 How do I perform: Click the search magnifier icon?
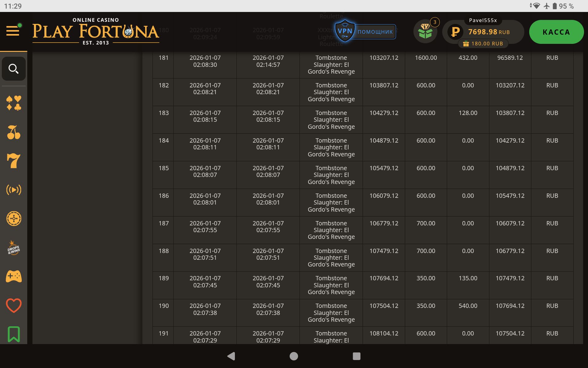click(x=13, y=69)
